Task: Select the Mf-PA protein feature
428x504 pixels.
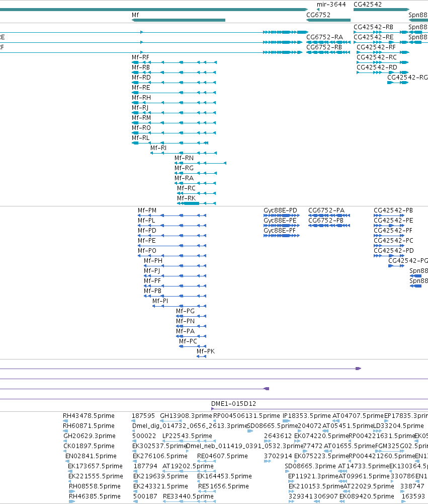Action: point(191,336)
